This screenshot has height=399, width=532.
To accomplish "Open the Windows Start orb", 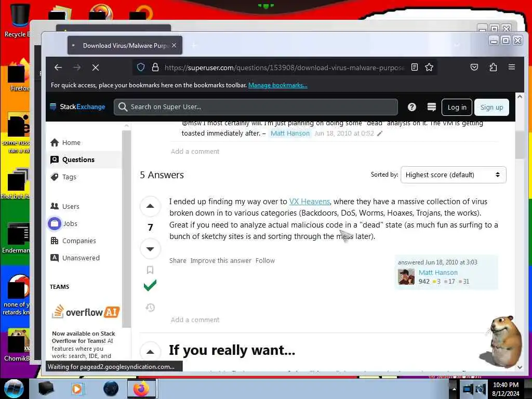I will click(x=14, y=389).
